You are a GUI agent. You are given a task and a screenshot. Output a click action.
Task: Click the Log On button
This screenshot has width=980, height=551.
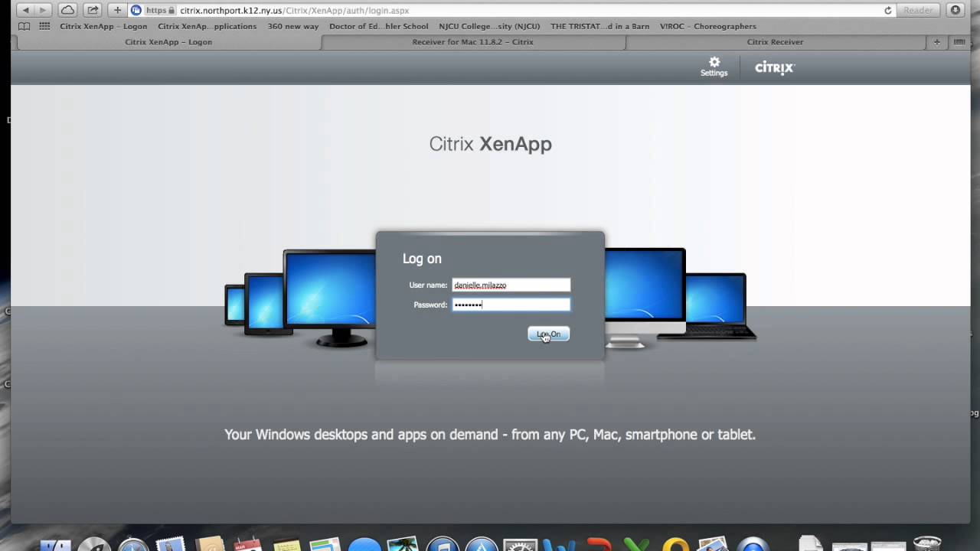pyautogui.click(x=548, y=334)
